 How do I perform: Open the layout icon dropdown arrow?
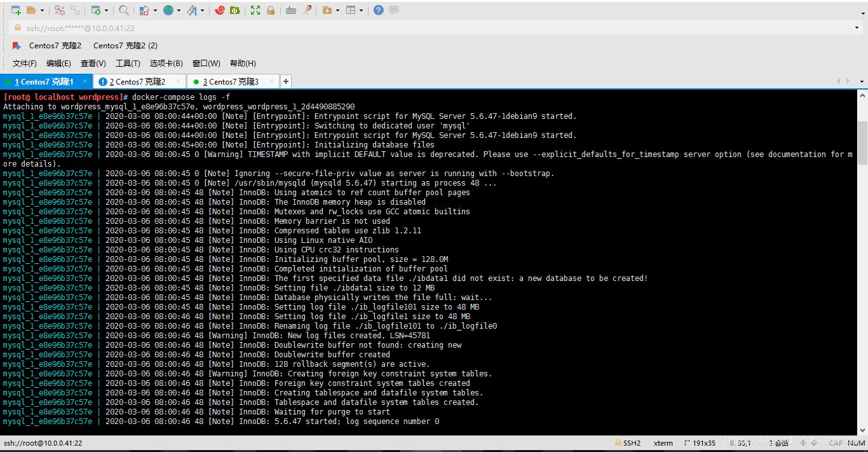coord(362,11)
